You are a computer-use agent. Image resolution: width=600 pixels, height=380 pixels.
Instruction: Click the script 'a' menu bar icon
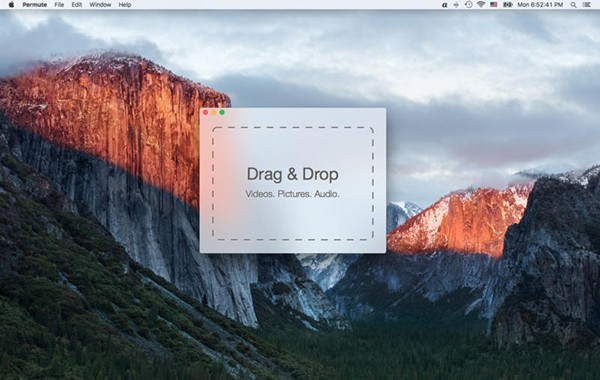pos(444,5)
